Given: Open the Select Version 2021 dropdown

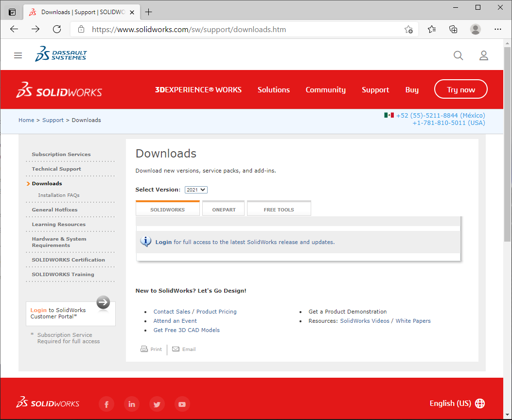Looking at the screenshot, I should (196, 190).
